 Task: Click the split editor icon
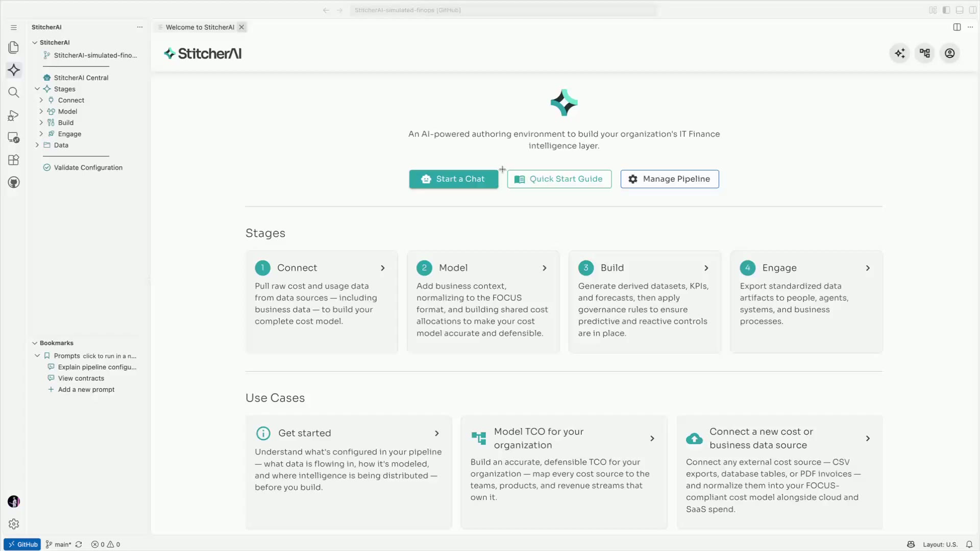pos(957,27)
